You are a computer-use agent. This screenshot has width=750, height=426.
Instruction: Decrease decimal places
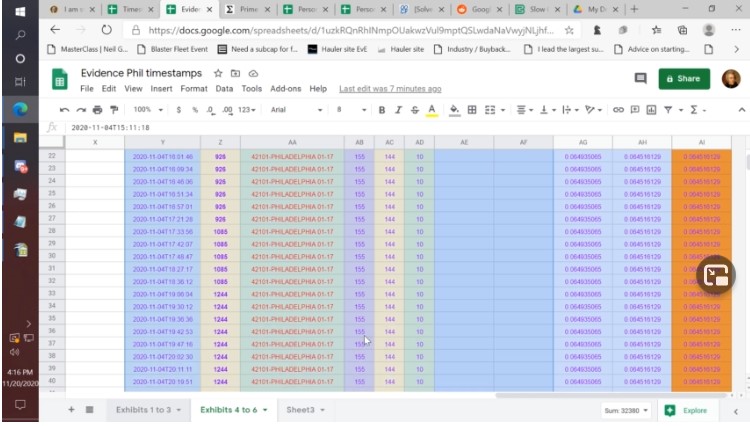(210, 110)
